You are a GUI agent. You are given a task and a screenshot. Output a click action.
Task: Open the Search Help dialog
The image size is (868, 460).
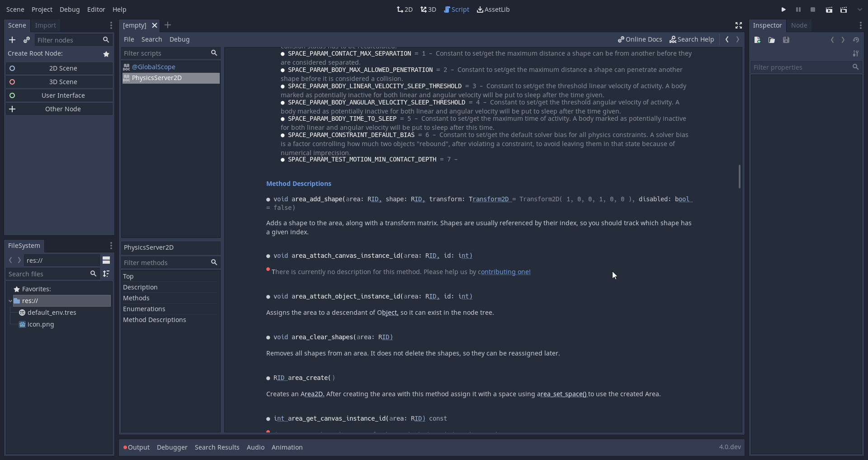click(692, 39)
